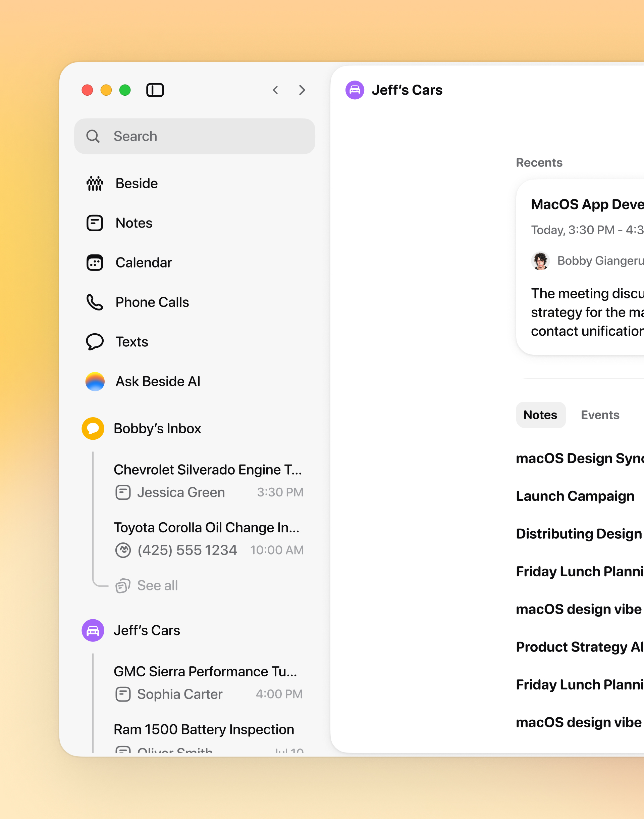Select the Notes tab in main pane
The image size is (644, 819).
pos(540,415)
